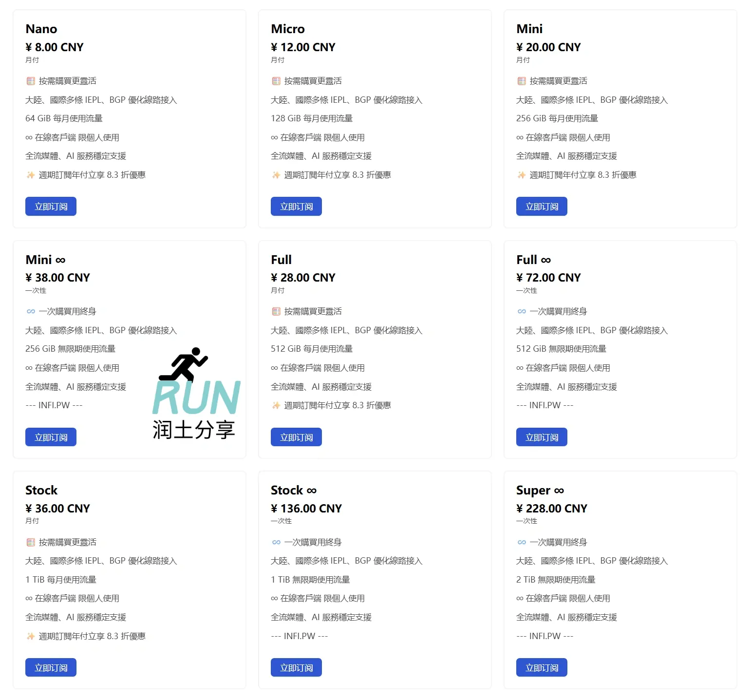The width and height of the screenshot is (750, 700).
Task: Subscribe to the Super ∞ plan
Action: point(542,668)
